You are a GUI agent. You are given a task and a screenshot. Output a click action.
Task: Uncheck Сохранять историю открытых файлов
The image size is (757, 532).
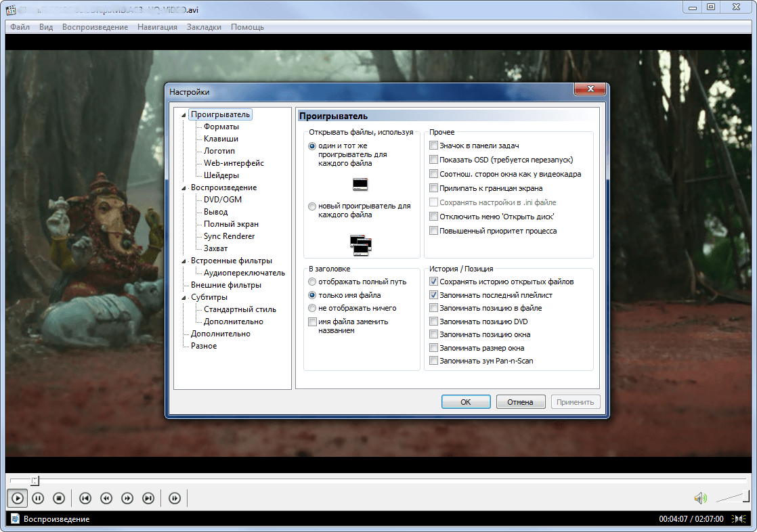[x=433, y=282]
